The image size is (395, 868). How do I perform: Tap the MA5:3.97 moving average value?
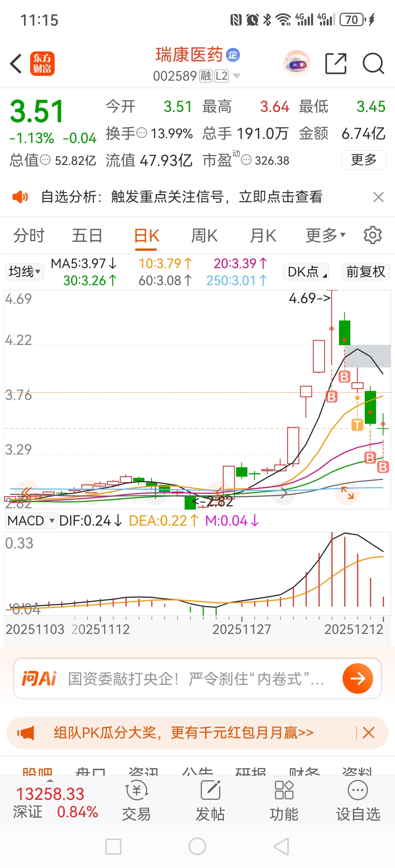pyautogui.click(x=84, y=263)
